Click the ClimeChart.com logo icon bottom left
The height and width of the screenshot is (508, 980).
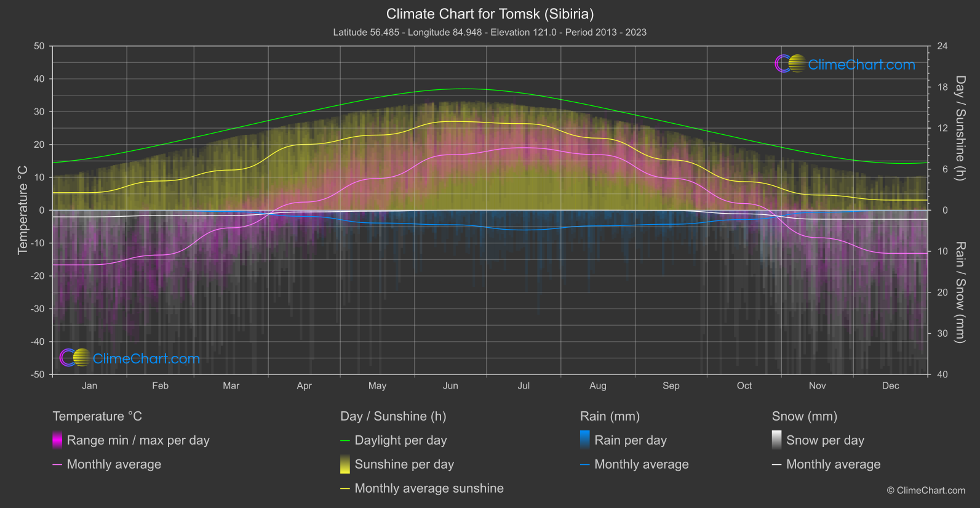(x=76, y=357)
